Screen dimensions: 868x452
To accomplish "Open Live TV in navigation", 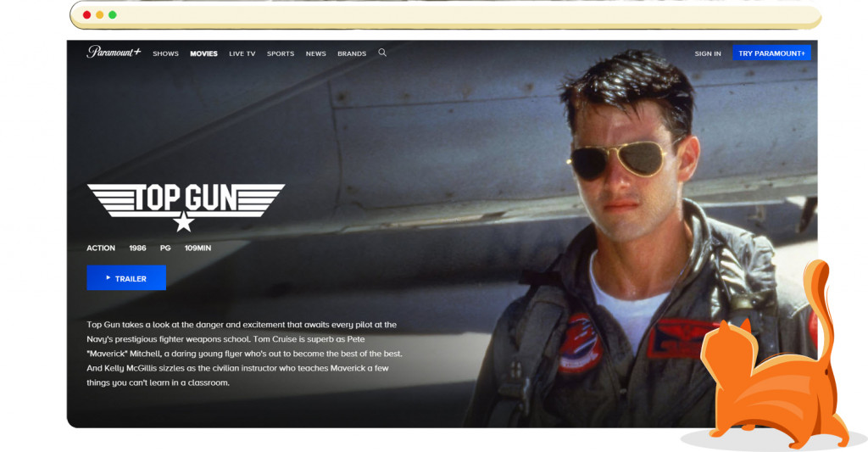I will point(242,53).
